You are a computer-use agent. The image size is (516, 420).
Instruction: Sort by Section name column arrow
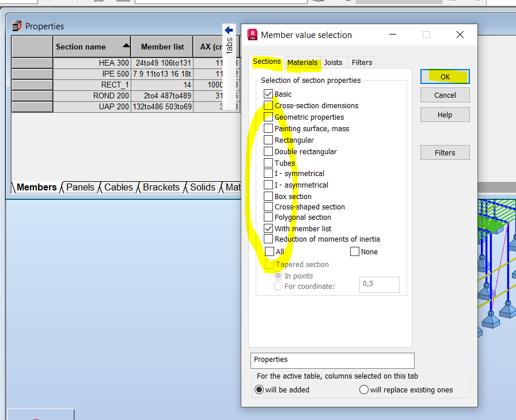[126, 45]
